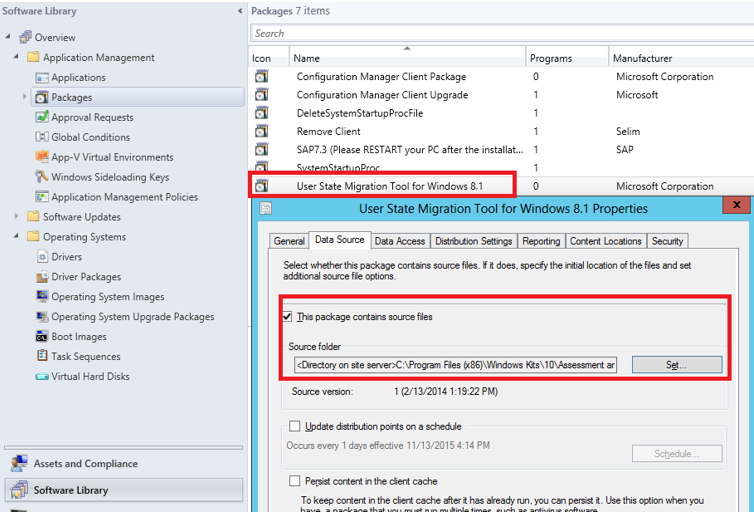Select the Data Source tab
Image resolution: width=754 pixels, height=513 pixels.
(x=339, y=239)
